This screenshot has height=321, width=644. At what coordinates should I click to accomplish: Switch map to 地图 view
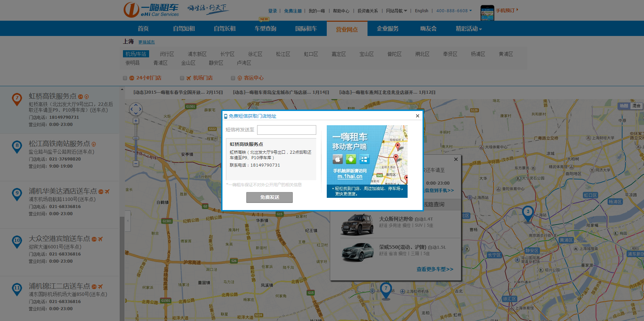[x=624, y=106]
